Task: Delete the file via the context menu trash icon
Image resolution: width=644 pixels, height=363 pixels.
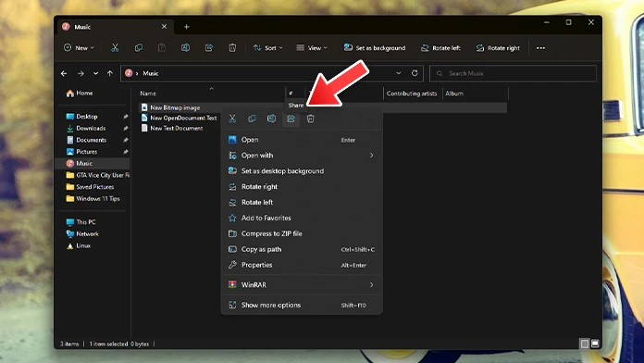Action: 311,119
